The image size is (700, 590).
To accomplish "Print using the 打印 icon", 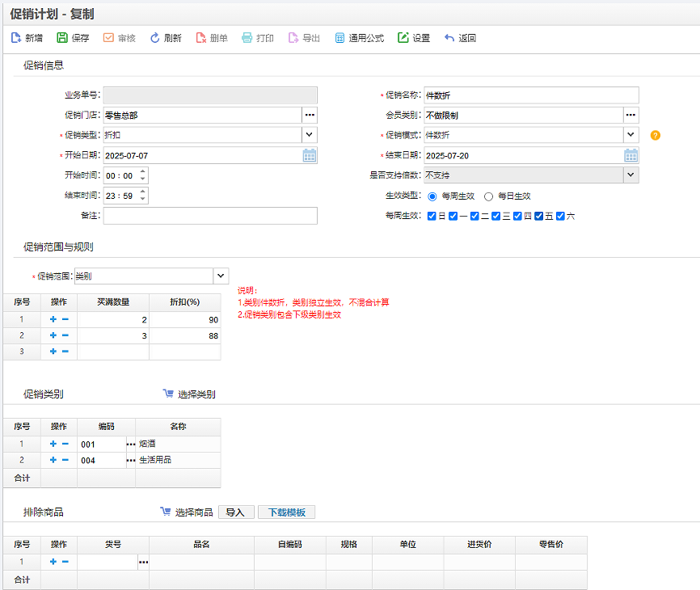I will point(247,38).
